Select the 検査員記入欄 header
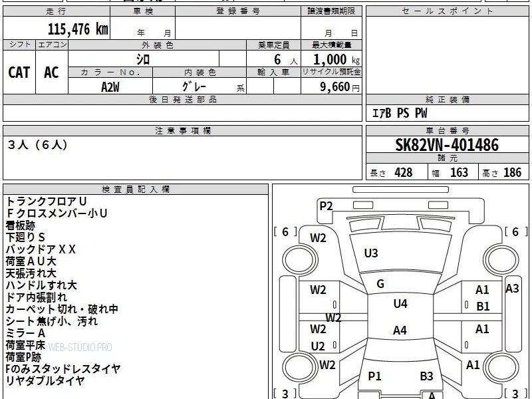Screen dimensions: 532x399 pos(136,190)
